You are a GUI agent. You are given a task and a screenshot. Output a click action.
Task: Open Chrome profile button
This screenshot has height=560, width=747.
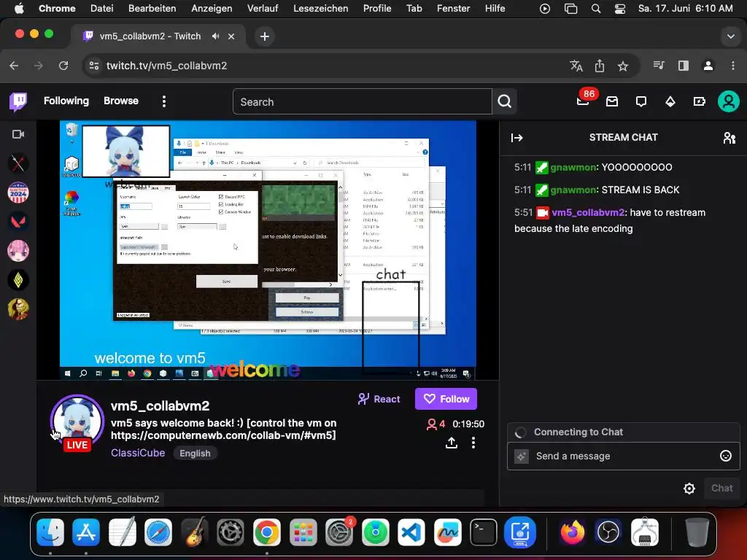coord(708,66)
